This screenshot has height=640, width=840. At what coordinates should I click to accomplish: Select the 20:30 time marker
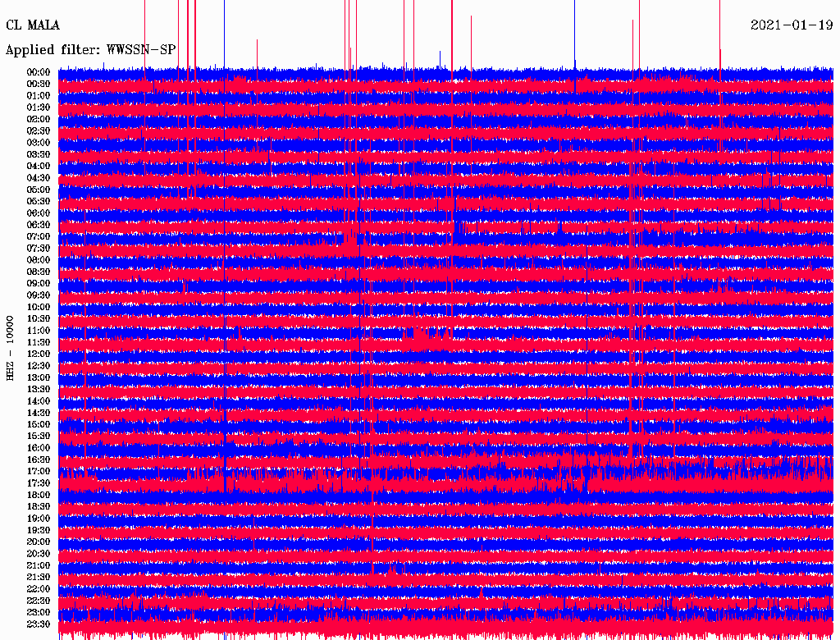pyautogui.click(x=39, y=554)
